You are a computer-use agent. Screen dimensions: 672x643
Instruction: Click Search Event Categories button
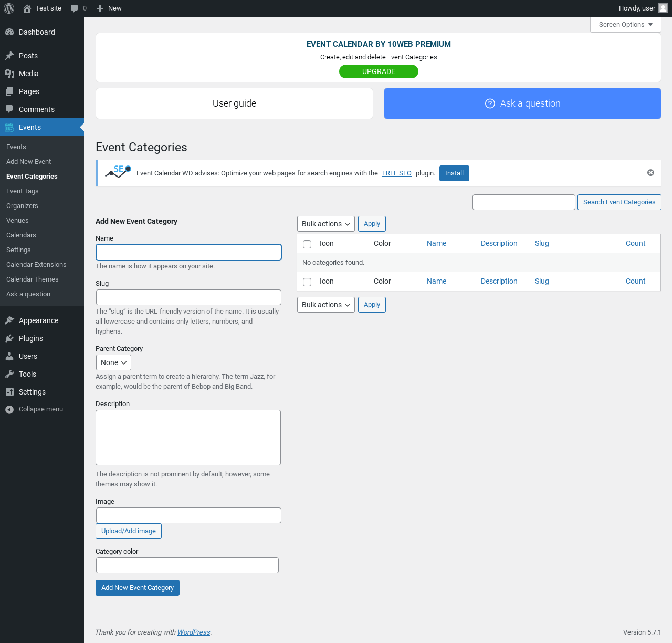[x=619, y=202]
